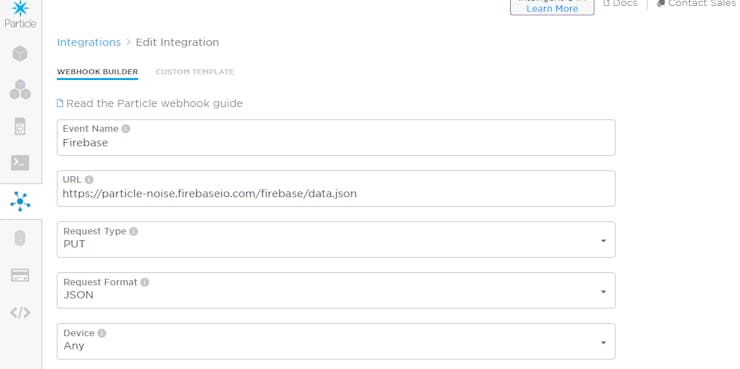Image resolution: width=740 pixels, height=369 pixels.
Task: Open the SIM cards sidebar icon
Action: [x=20, y=126]
